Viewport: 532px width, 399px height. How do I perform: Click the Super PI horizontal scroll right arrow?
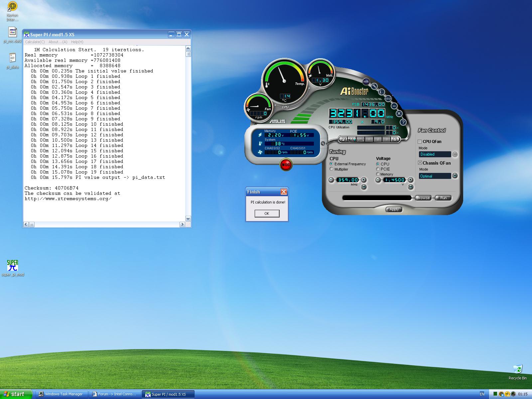182,224
